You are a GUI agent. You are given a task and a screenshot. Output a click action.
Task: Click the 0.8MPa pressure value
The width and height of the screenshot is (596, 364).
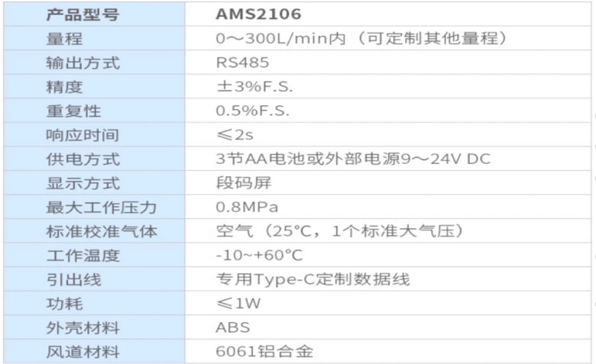(x=247, y=207)
